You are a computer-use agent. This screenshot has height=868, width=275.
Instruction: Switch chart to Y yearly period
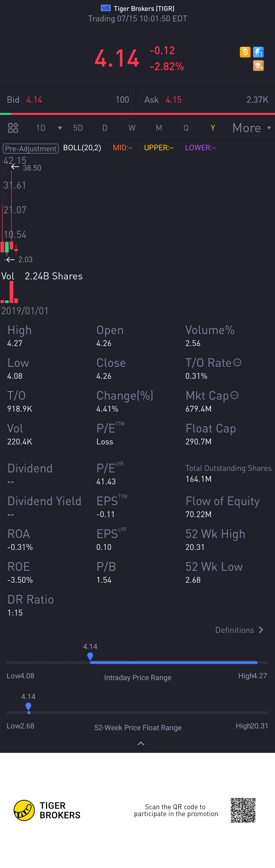tap(213, 128)
